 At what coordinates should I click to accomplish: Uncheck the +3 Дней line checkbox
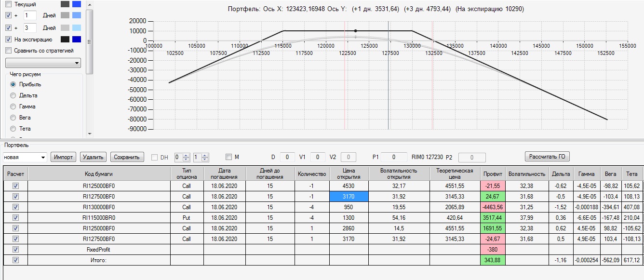(x=8, y=28)
